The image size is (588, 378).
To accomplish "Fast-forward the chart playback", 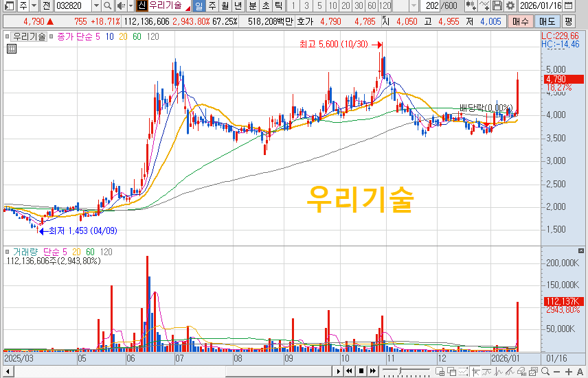I will [x=373, y=371].
